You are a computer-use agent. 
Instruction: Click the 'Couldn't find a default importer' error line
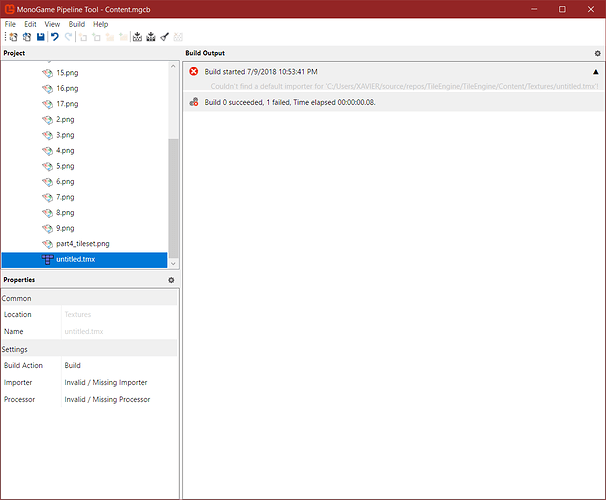404,87
